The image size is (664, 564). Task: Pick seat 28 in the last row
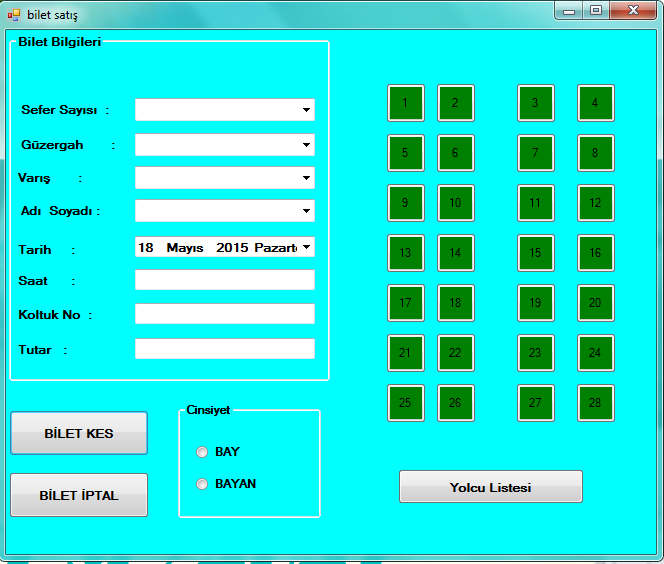(x=595, y=403)
